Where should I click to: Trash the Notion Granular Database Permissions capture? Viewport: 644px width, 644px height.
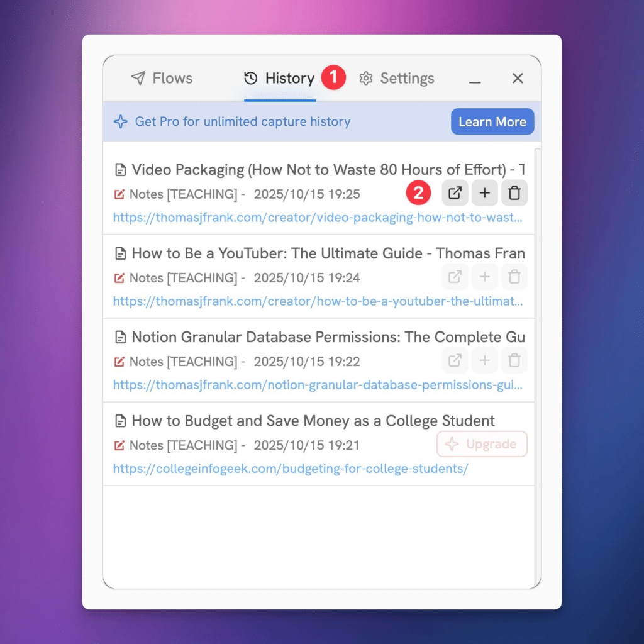point(514,361)
